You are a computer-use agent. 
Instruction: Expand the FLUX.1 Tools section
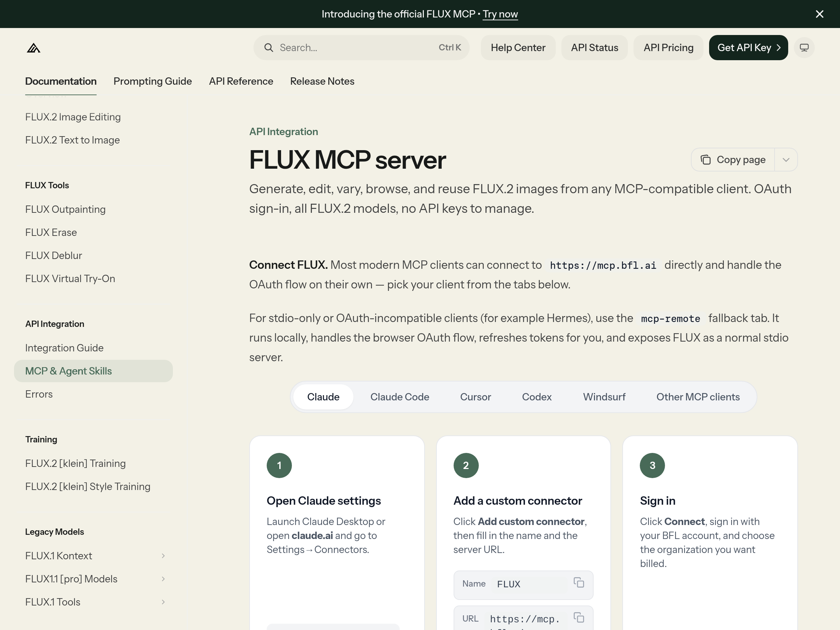click(163, 602)
